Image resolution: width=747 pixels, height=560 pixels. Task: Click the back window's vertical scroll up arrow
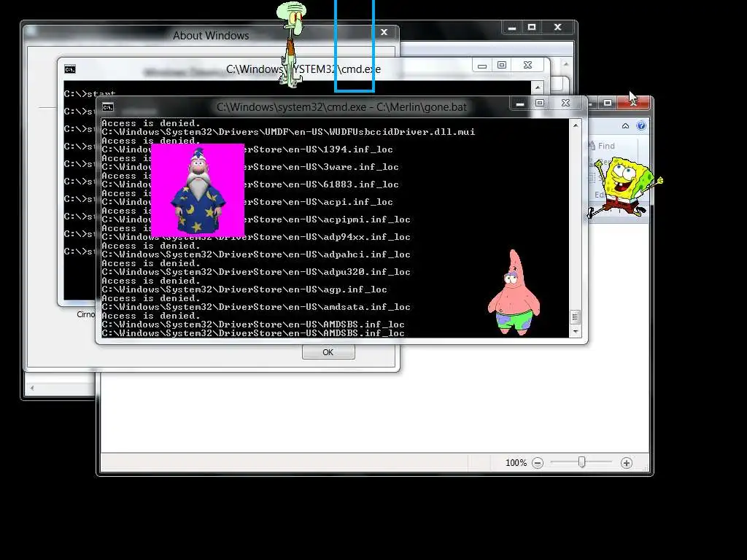pos(566,64)
